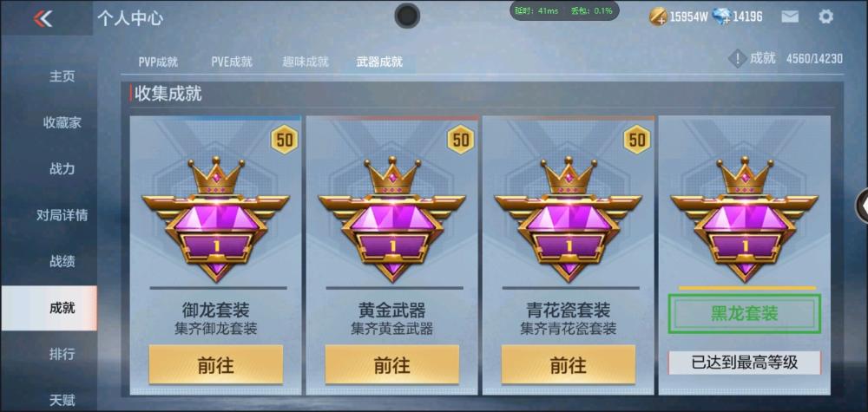This screenshot has width=868, height=412.
Task: Expand the side arrow handle at right edge
Action: (x=863, y=206)
